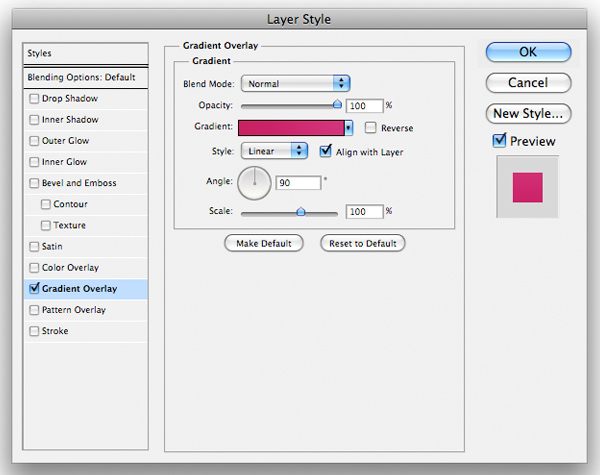Image resolution: width=600 pixels, height=475 pixels.
Task: Toggle the Reverse gradient checkbox
Action: click(x=370, y=127)
